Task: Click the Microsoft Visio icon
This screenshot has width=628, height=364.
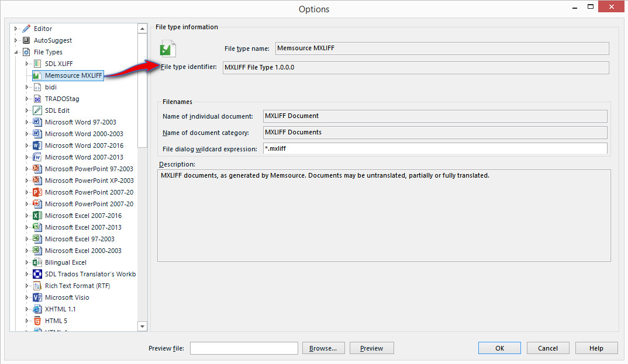Action: (36, 297)
